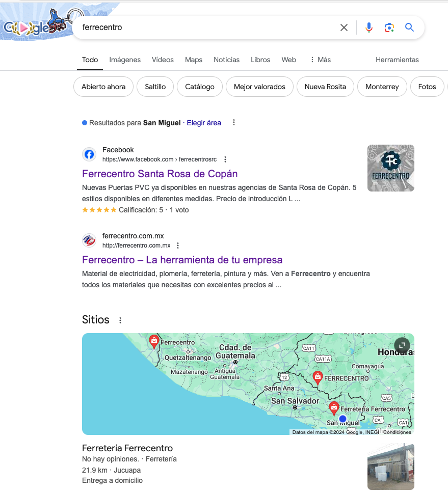Select the Todo tab
This screenshot has height=492, width=448.
click(90, 60)
